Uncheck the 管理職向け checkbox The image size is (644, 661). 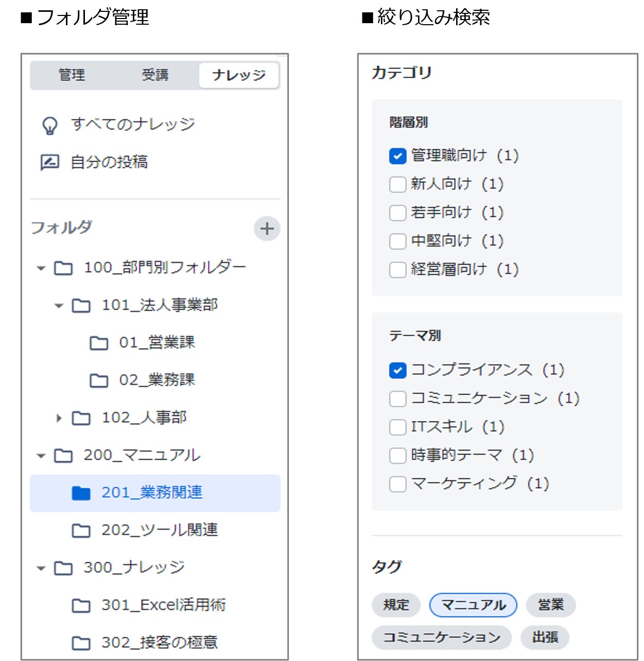[x=397, y=156]
